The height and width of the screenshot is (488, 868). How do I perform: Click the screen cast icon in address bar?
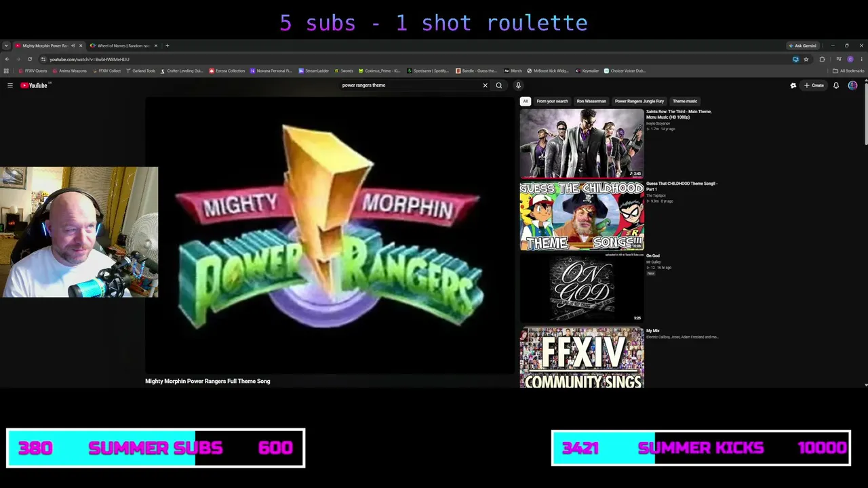pyautogui.click(x=795, y=59)
